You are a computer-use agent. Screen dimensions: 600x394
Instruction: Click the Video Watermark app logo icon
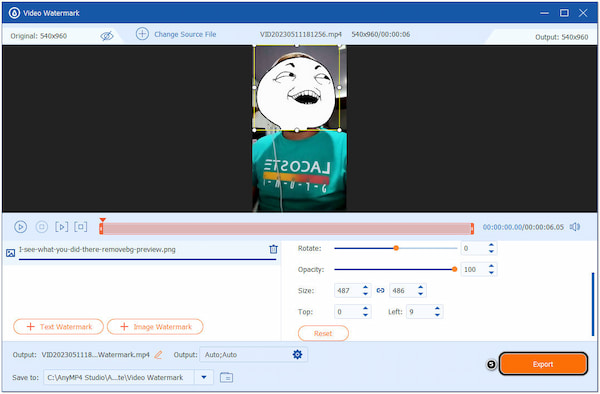[x=14, y=13]
